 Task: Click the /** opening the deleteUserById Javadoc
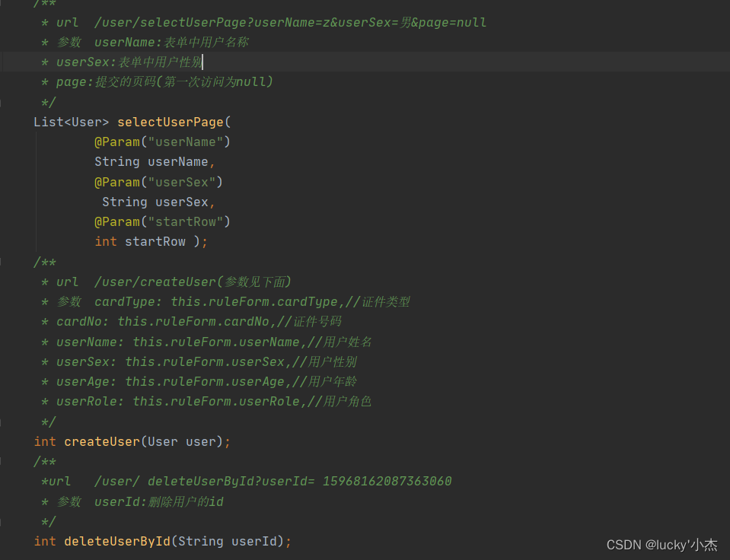pyautogui.click(x=45, y=461)
